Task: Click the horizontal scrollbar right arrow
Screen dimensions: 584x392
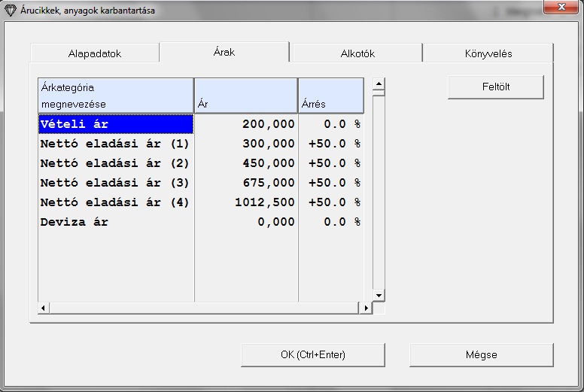Action: pos(367,308)
